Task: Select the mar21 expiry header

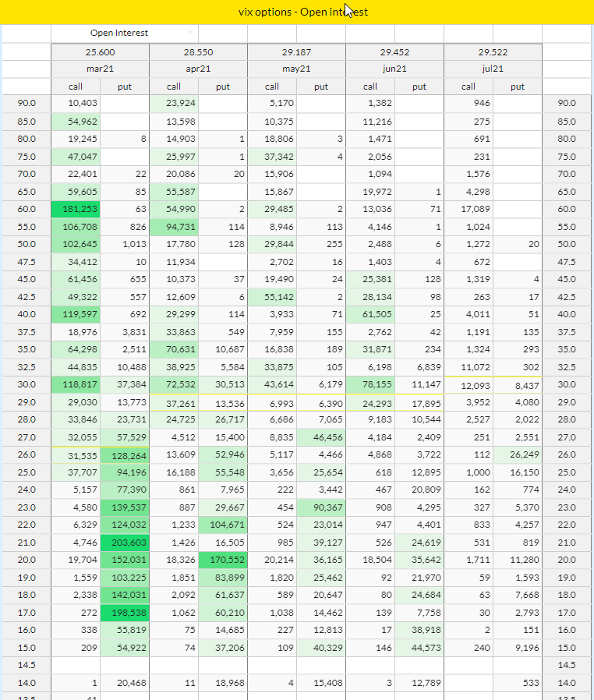Action: (x=100, y=69)
